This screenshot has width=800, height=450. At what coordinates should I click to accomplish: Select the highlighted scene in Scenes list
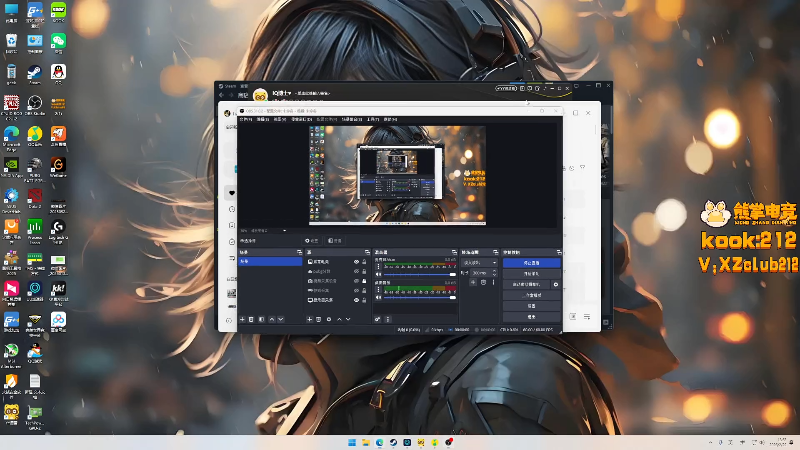[270, 261]
